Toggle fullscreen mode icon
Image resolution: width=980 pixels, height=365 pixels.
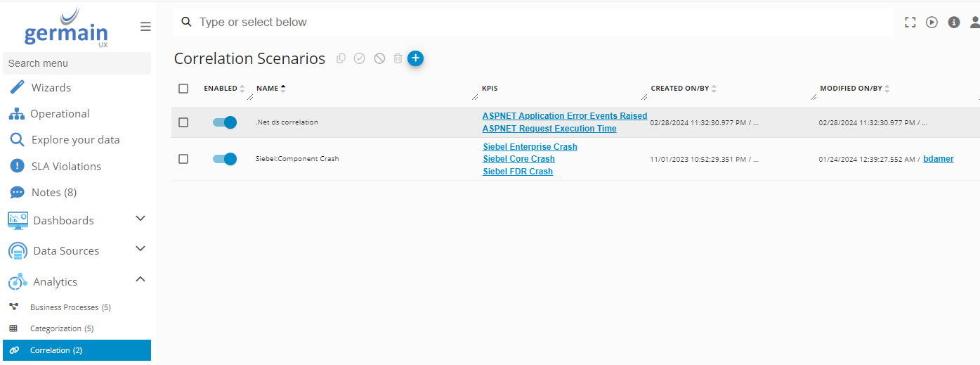(910, 23)
